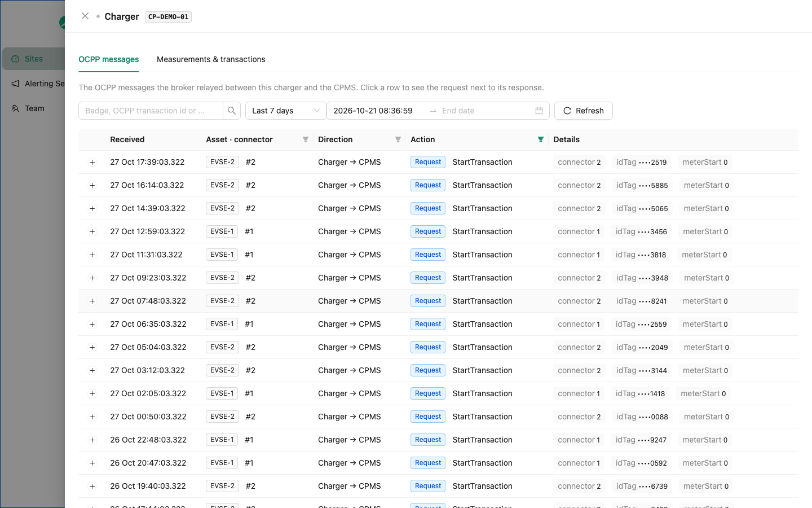The image size is (812, 508).
Task: Open the Team sidebar item
Action: click(x=34, y=108)
